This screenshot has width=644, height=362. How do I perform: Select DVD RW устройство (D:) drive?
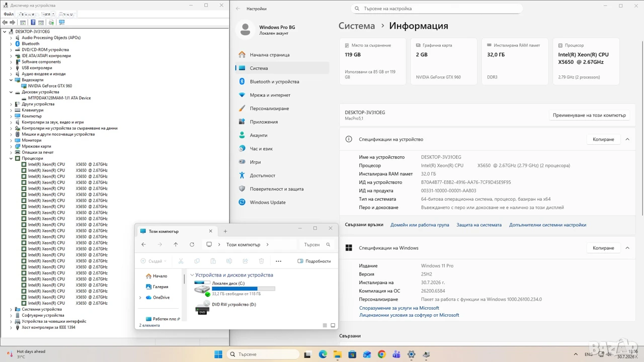pos(226,308)
